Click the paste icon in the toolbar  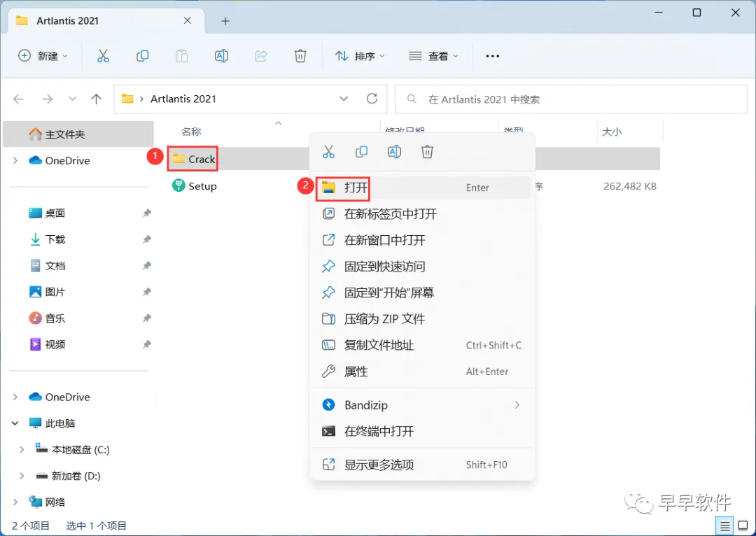182,56
